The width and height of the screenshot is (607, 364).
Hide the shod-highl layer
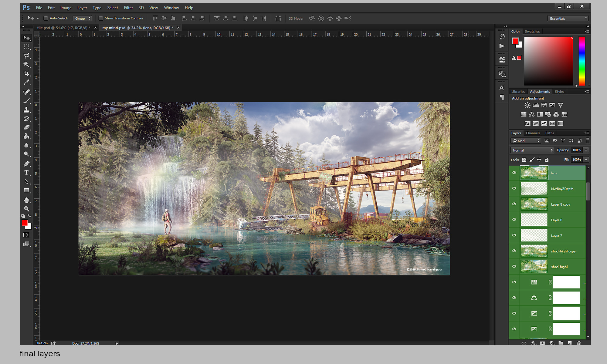(x=514, y=266)
